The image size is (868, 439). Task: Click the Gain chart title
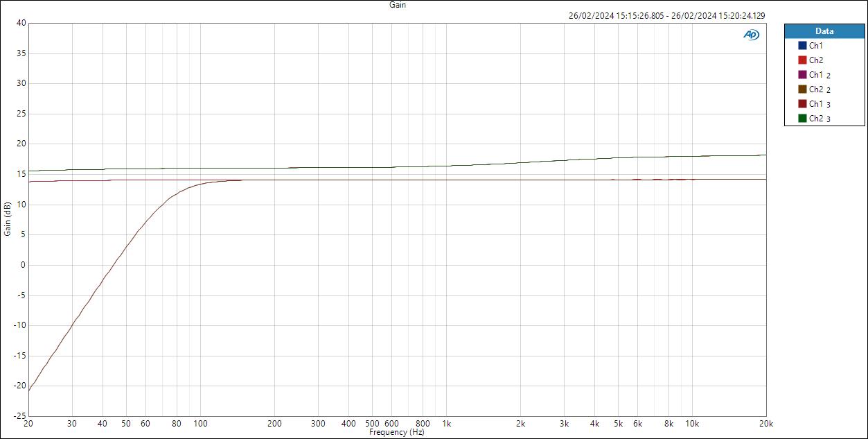(397, 5)
